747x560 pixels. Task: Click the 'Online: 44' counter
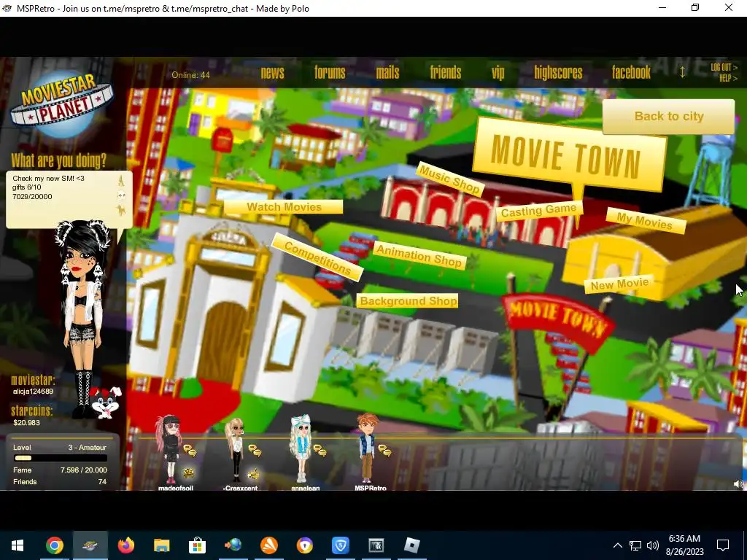pyautogui.click(x=190, y=75)
